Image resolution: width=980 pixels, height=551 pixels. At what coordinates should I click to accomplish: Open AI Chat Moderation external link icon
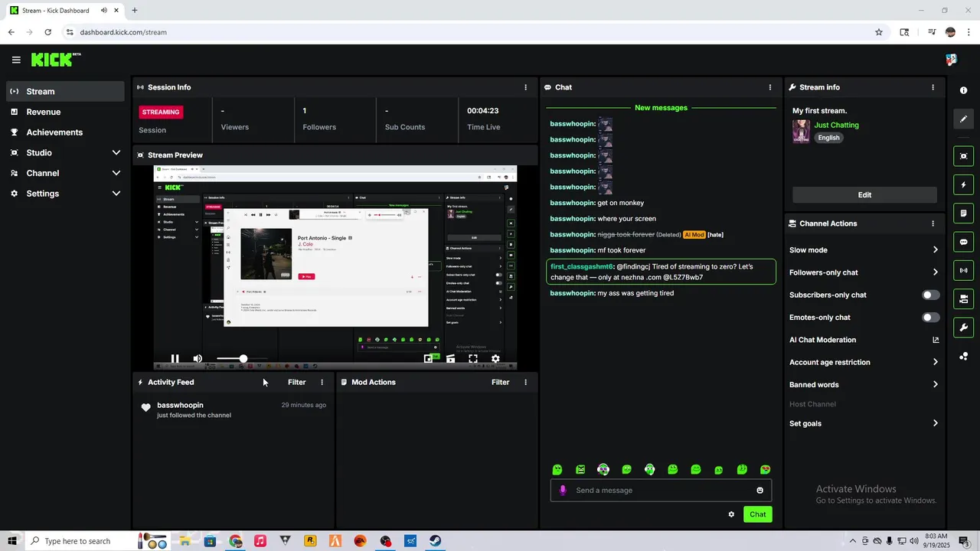coord(935,340)
